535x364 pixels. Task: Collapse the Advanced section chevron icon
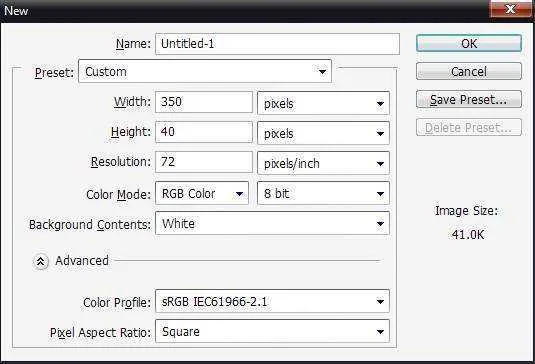pos(41,262)
